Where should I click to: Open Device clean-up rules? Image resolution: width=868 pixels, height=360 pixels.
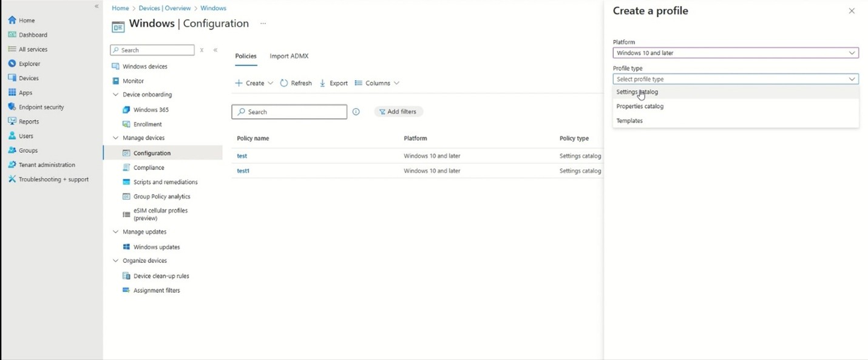(161, 276)
